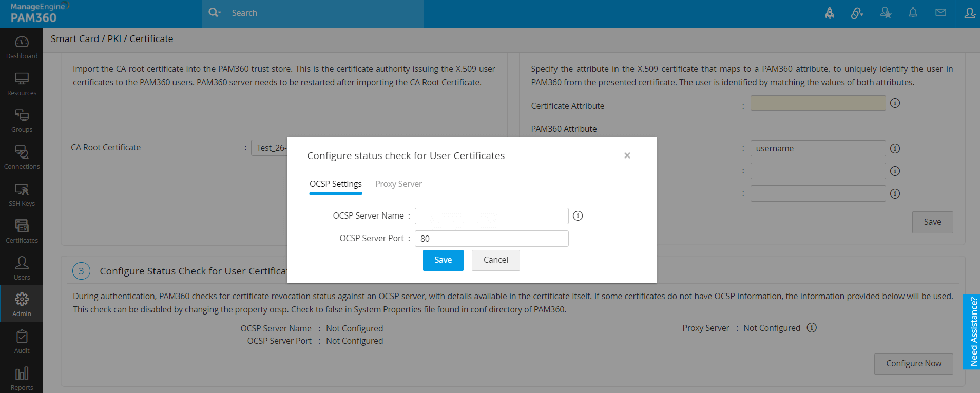Click the Certificate Attribute input field

(x=818, y=103)
